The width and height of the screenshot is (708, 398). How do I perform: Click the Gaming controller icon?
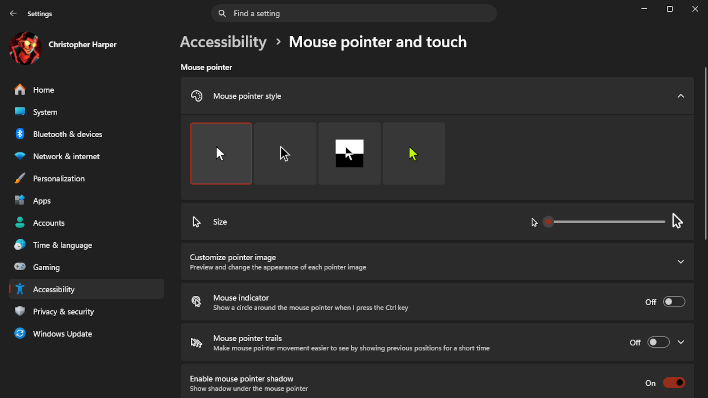[x=20, y=267]
